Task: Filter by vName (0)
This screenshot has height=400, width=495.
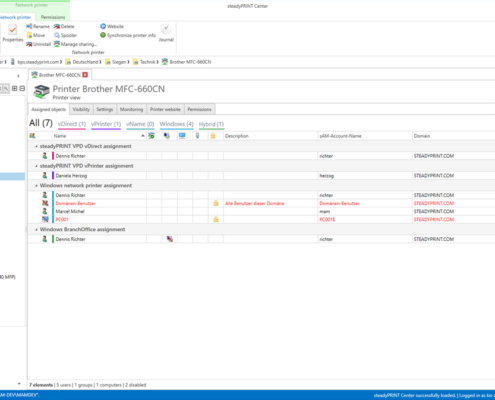Action: click(140, 124)
